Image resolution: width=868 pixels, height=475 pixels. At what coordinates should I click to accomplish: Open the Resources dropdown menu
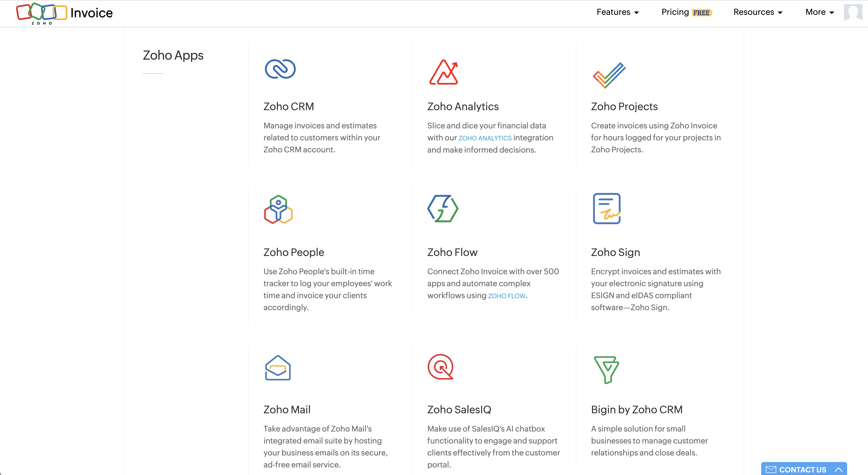[x=758, y=12]
